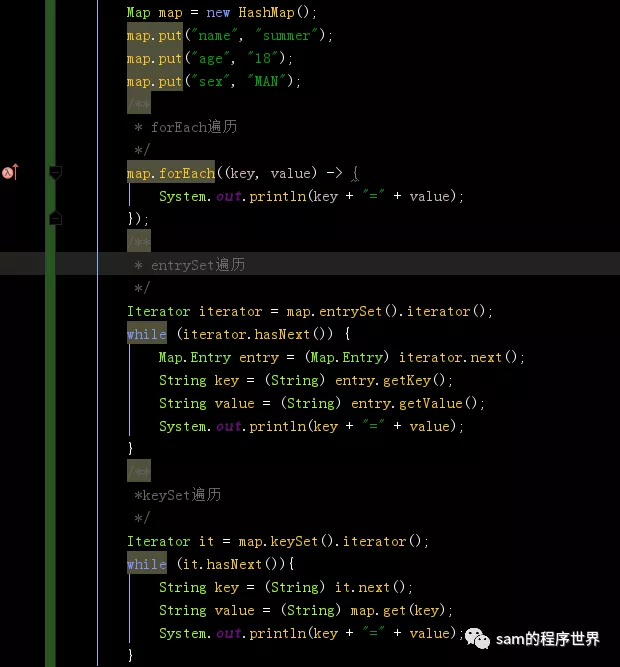Click the "entrySet遍历" comment line
This screenshot has width=620, height=667.
pyautogui.click(x=190, y=265)
